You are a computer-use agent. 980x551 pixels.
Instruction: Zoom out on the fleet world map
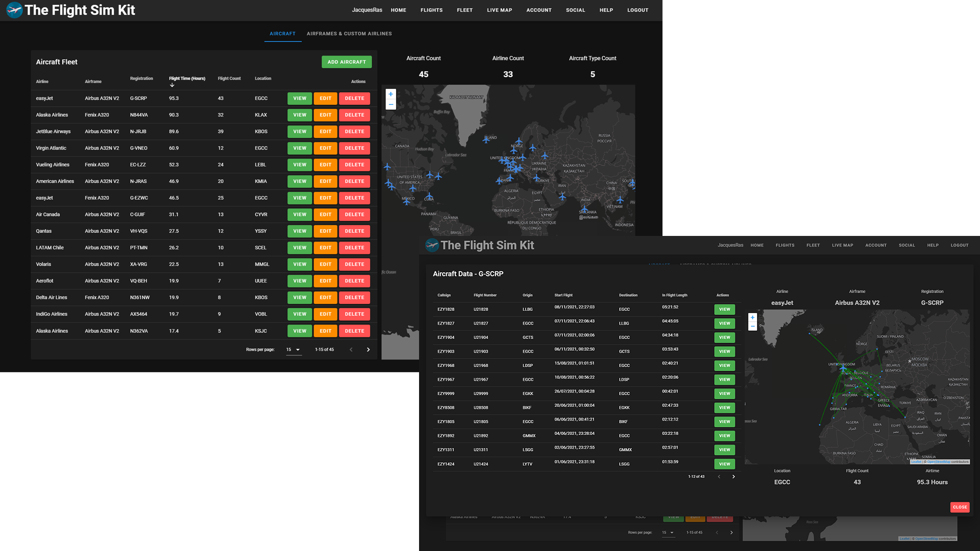coord(390,105)
